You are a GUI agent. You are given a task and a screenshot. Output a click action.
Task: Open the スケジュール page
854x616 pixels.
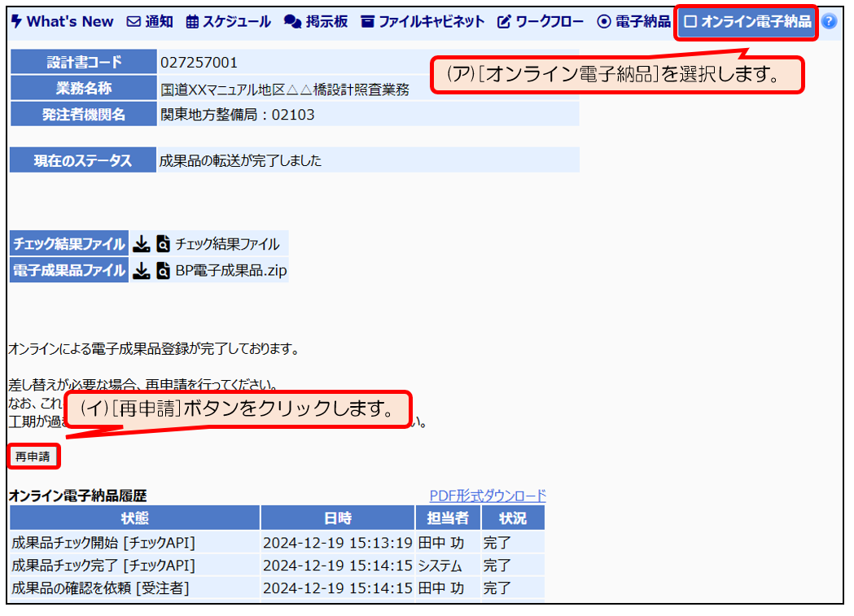(x=229, y=22)
